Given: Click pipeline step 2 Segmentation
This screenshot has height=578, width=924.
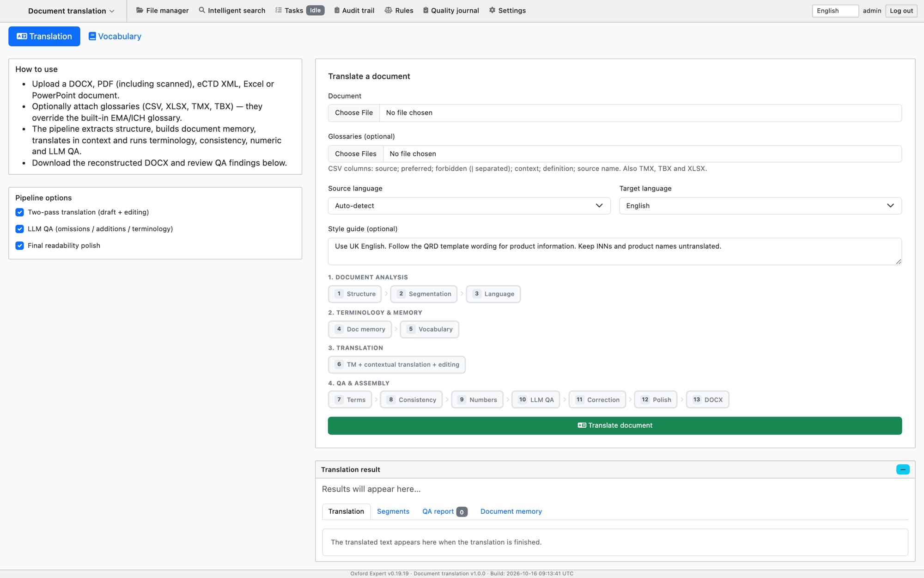Looking at the screenshot, I should click(x=424, y=294).
